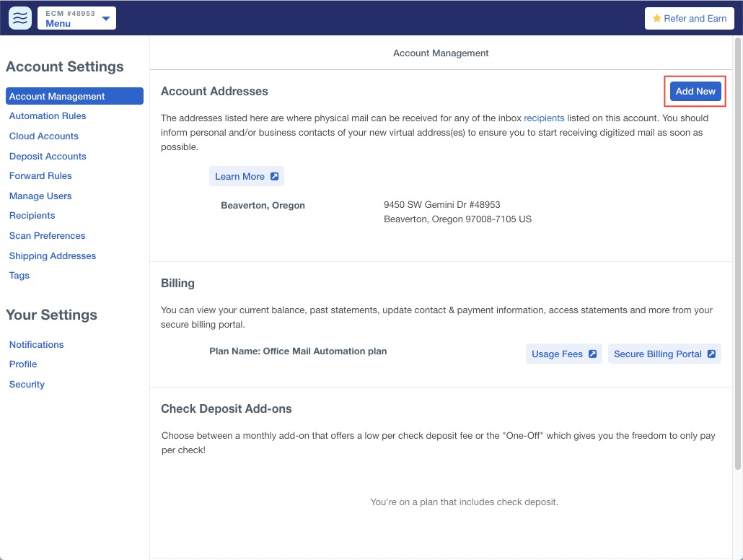Go to Cloud Accounts
The width and height of the screenshot is (743, 560).
point(43,136)
